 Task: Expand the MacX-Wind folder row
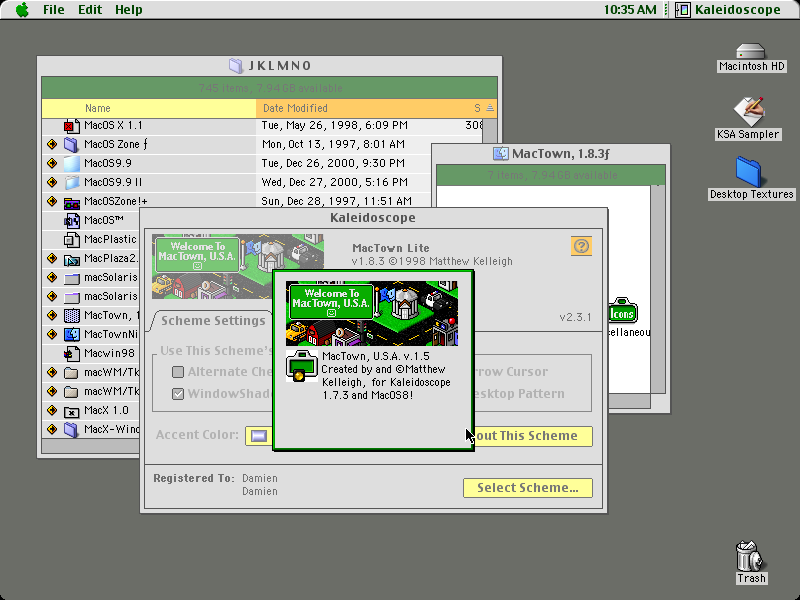point(52,429)
